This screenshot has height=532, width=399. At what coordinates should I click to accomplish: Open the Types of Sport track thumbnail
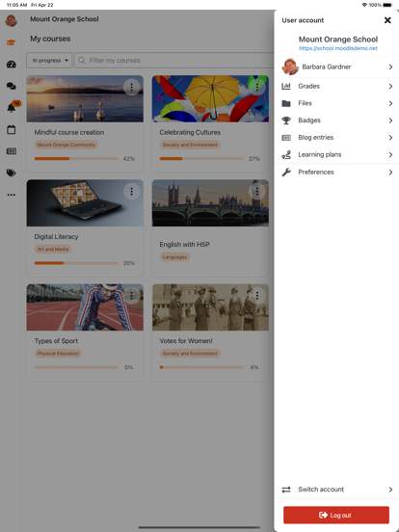click(85, 307)
